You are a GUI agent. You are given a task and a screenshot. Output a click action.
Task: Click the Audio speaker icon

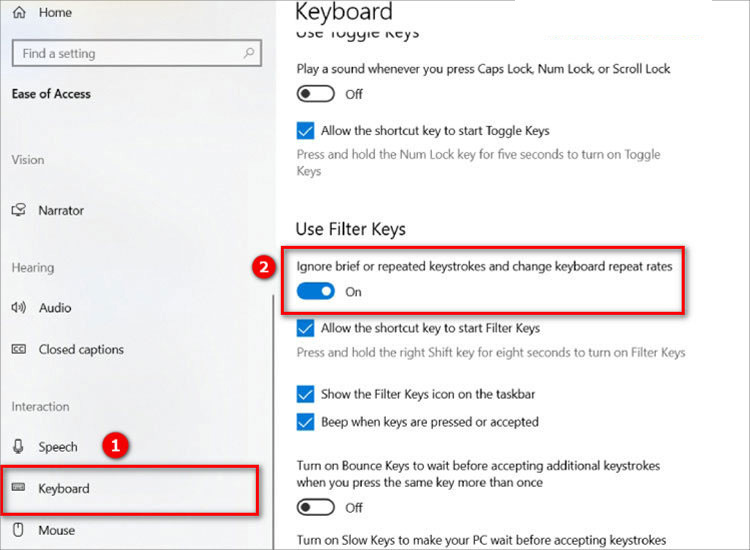click(19, 308)
